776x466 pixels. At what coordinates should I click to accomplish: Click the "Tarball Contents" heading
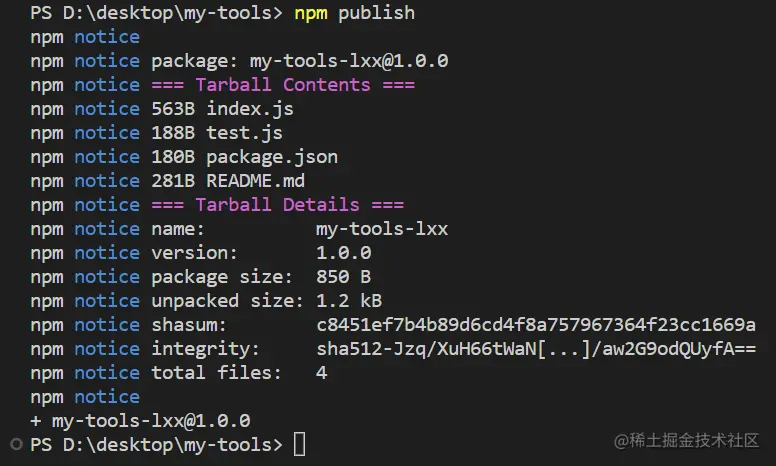[283, 85]
